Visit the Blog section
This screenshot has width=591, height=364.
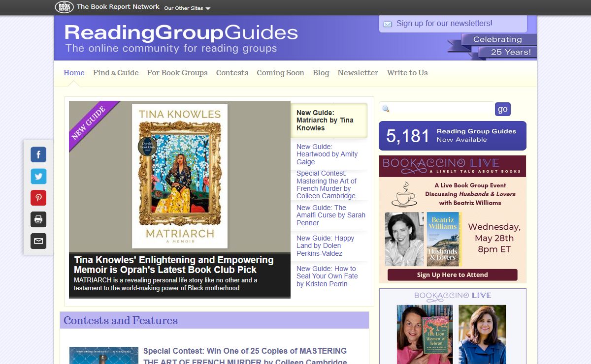[321, 73]
